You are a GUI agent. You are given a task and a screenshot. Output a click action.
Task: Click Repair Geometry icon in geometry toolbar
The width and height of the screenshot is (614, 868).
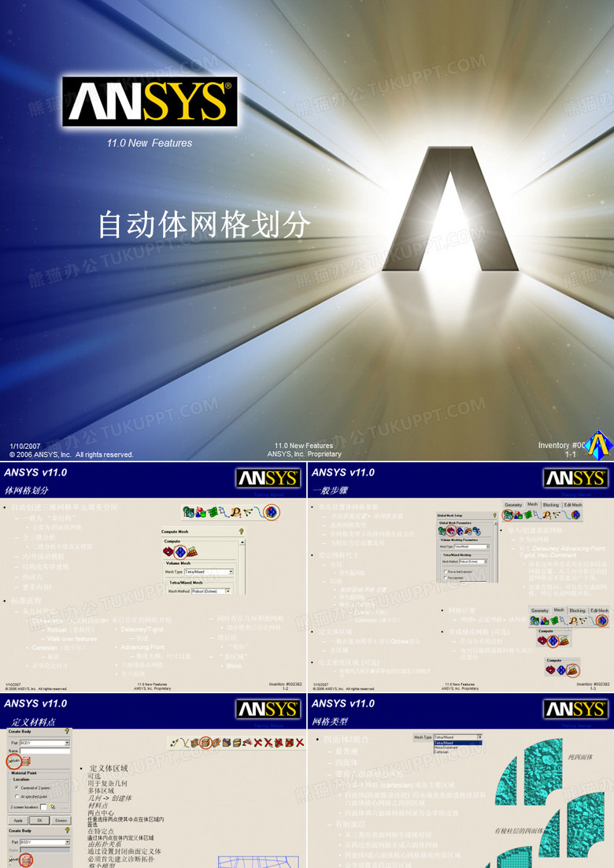[x=226, y=742]
